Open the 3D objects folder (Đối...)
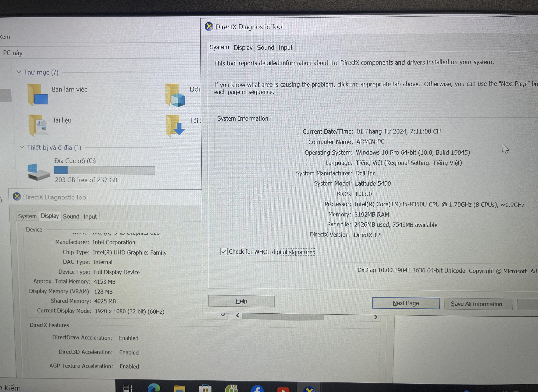538x392 pixels. click(x=175, y=95)
